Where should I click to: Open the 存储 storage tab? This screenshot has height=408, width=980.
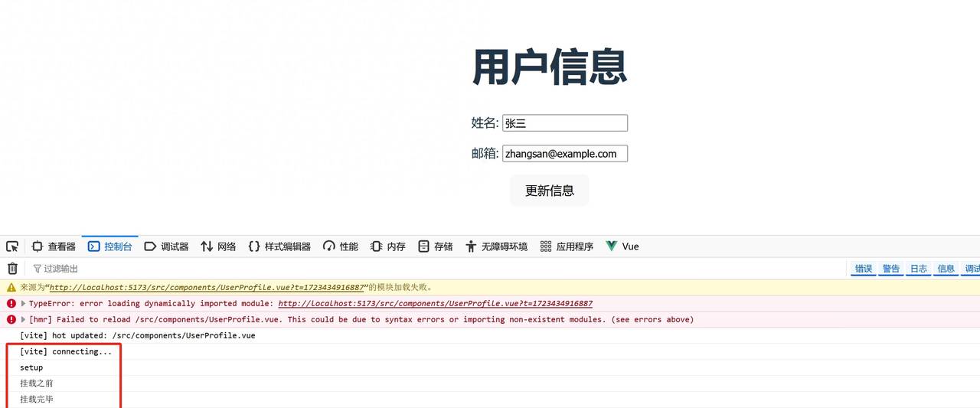pyautogui.click(x=436, y=246)
